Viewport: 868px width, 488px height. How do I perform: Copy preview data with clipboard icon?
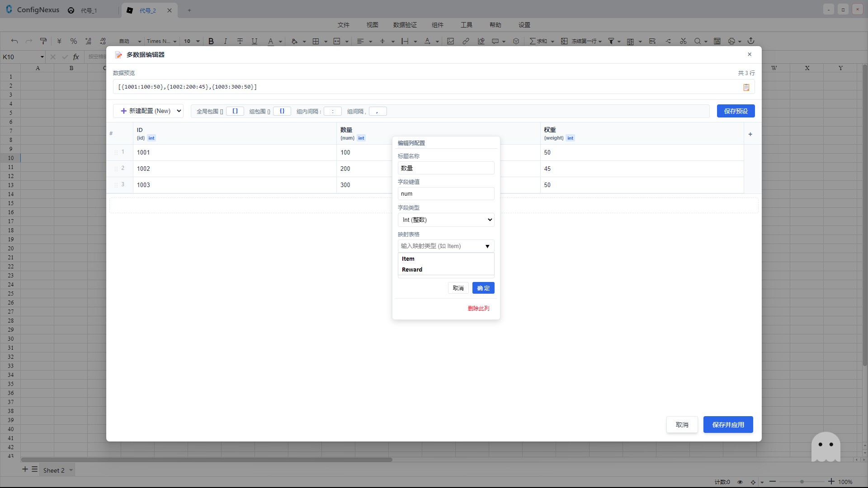point(746,87)
